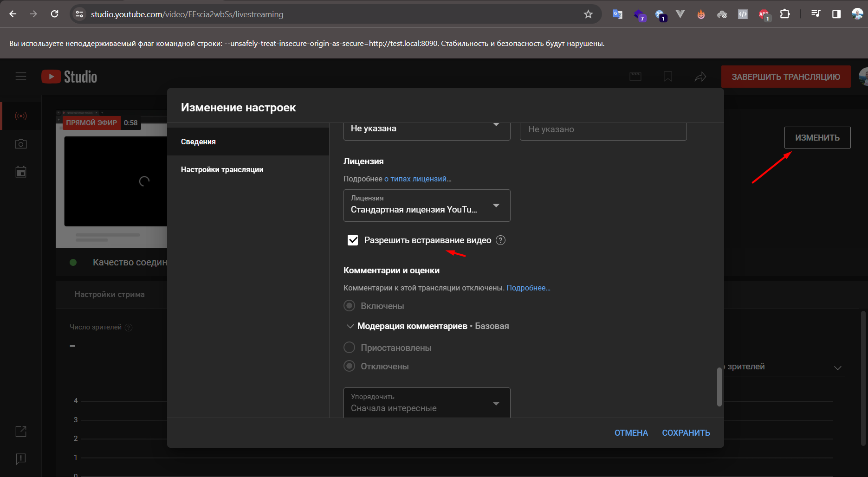Select the webcam camera icon in sidebar

coord(21,144)
